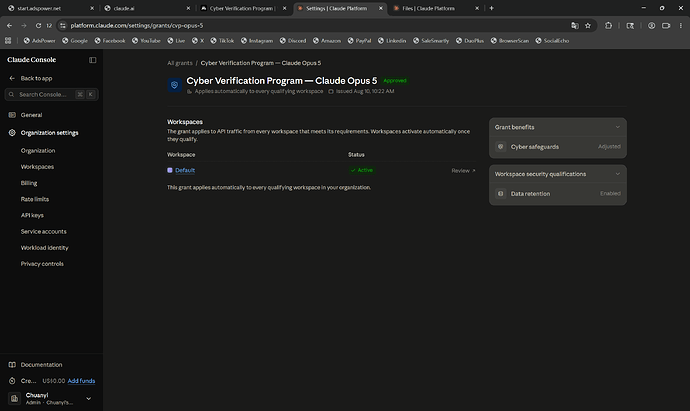Click the address bar URL
This screenshot has height=411, width=690.
coord(137,26)
